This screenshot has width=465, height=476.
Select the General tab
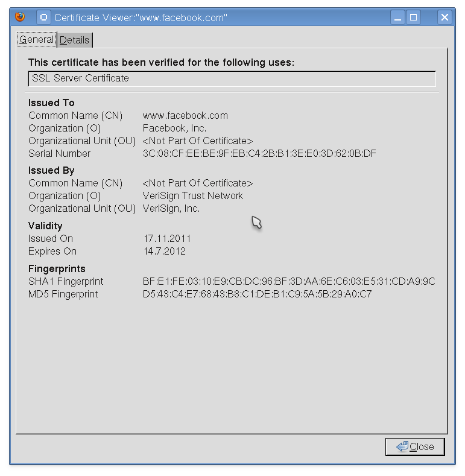(x=36, y=40)
